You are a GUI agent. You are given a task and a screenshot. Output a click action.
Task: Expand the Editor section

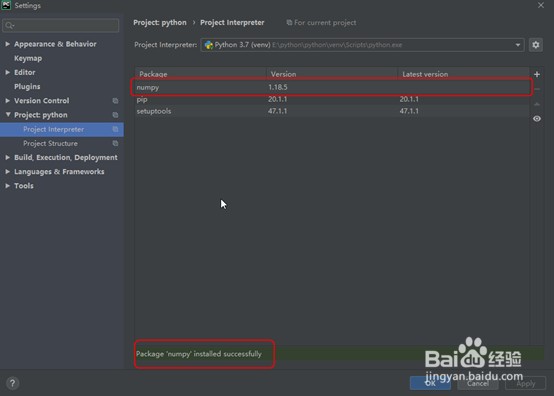pyautogui.click(x=7, y=72)
